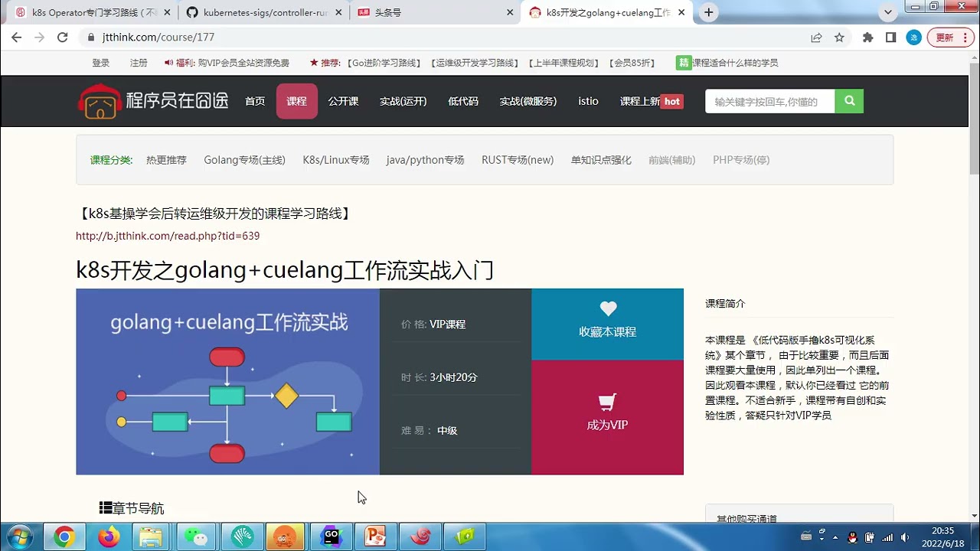
Task: Toggle the Chrome side panel icon
Action: tap(890, 37)
